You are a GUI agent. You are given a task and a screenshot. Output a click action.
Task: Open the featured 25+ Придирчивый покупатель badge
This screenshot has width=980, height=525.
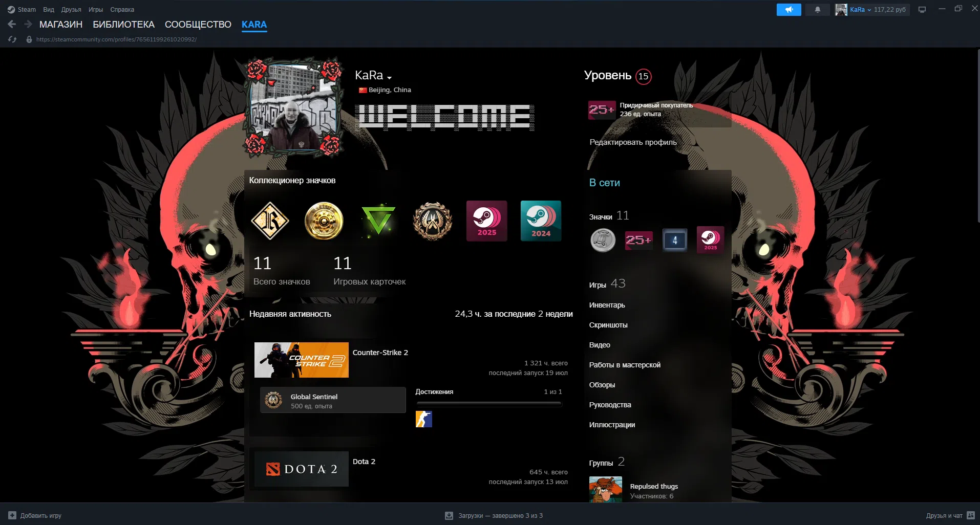(x=602, y=110)
